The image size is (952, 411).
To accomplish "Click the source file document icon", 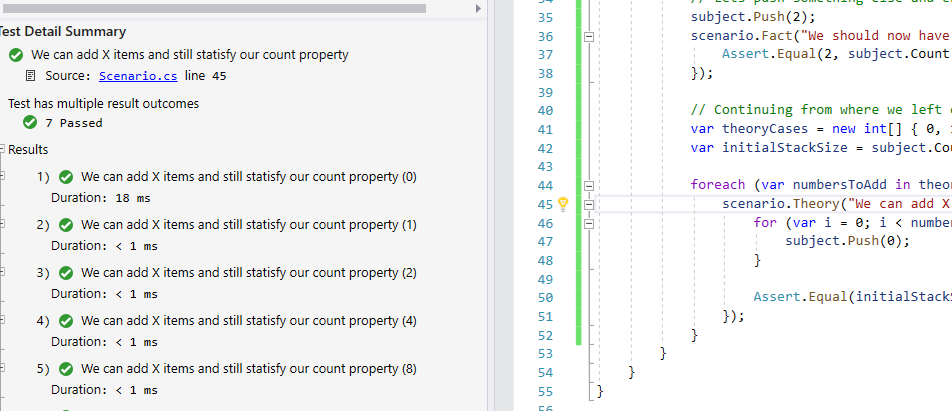I will [x=30, y=76].
